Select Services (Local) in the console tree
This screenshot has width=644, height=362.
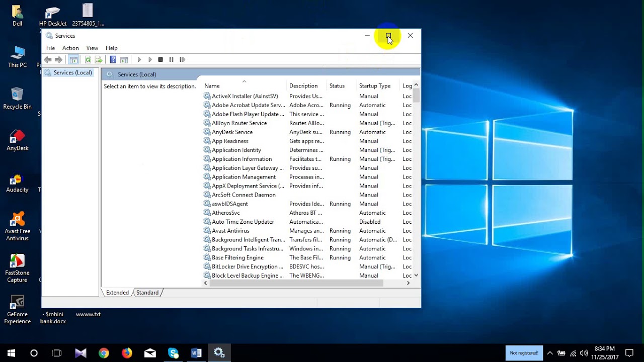click(72, 73)
